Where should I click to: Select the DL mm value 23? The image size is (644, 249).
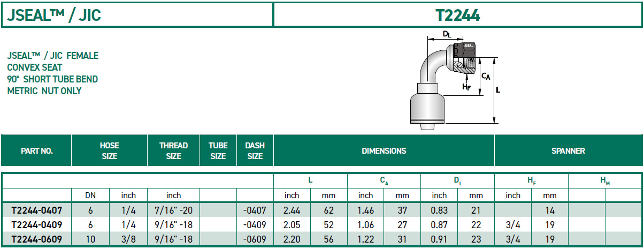(x=476, y=239)
